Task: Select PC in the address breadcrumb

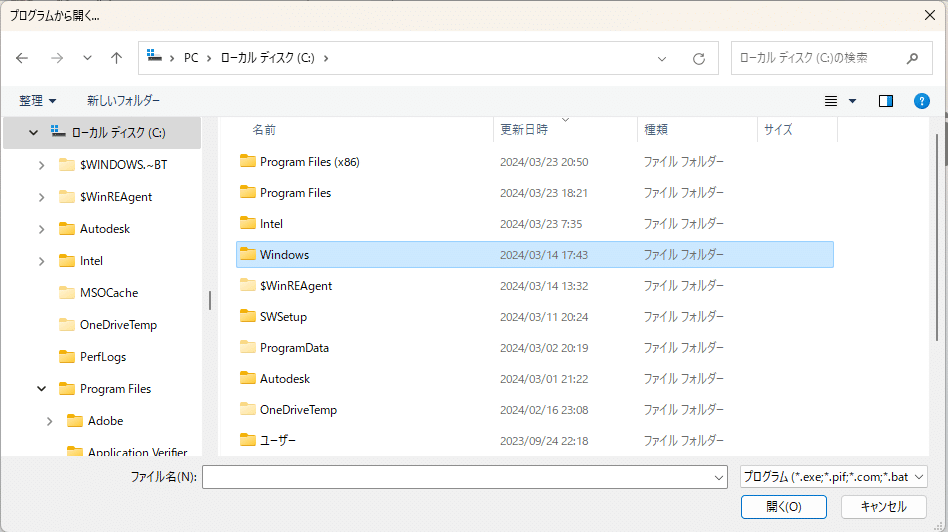Action: tap(191, 58)
